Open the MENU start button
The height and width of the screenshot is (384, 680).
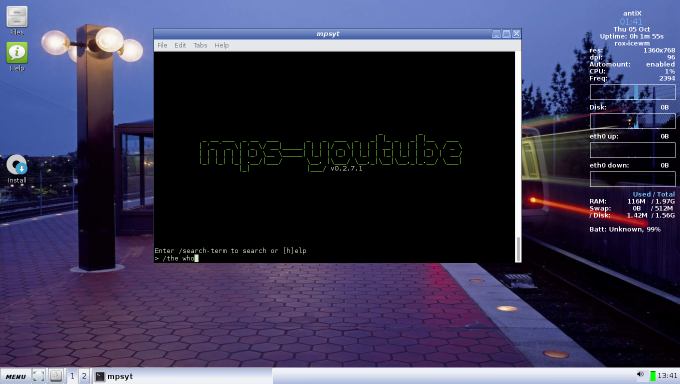point(16,376)
